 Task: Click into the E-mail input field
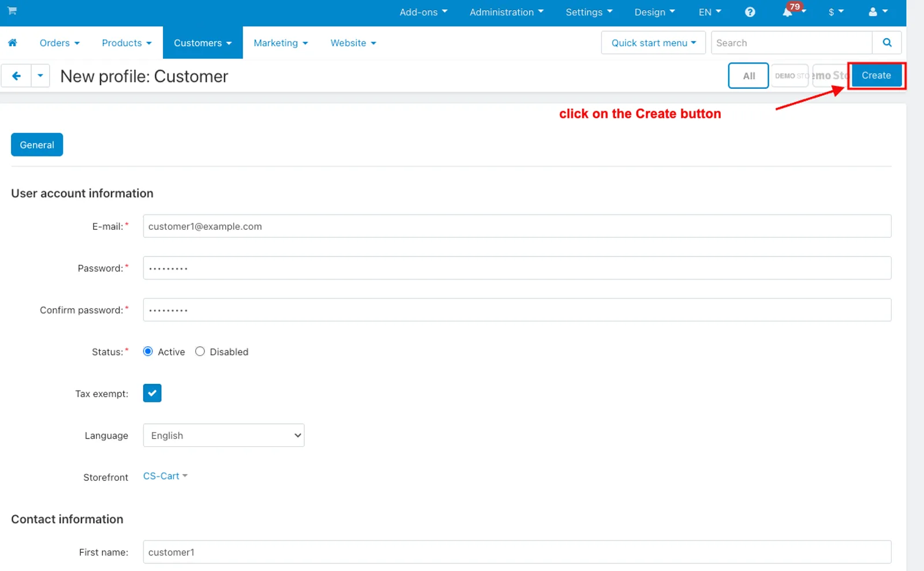[517, 226]
